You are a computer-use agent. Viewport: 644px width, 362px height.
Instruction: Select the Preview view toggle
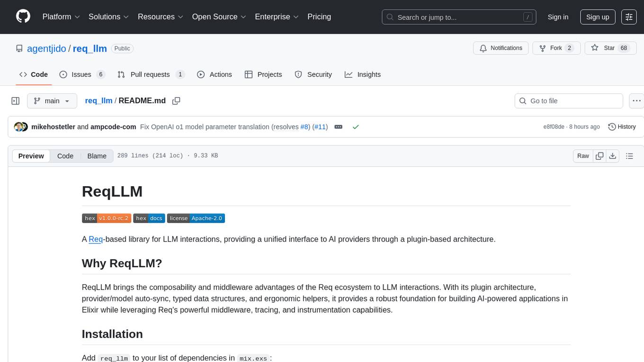coord(31,156)
